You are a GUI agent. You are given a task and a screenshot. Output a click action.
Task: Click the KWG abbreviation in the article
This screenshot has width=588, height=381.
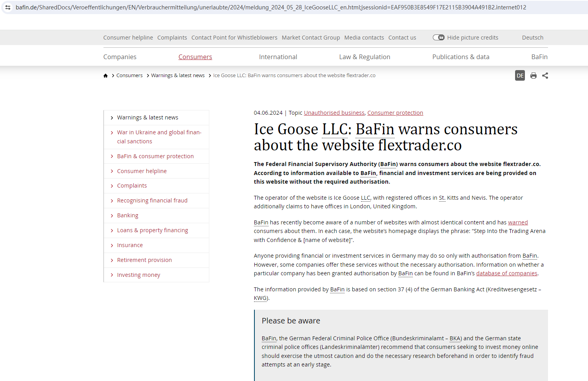tap(260, 298)
